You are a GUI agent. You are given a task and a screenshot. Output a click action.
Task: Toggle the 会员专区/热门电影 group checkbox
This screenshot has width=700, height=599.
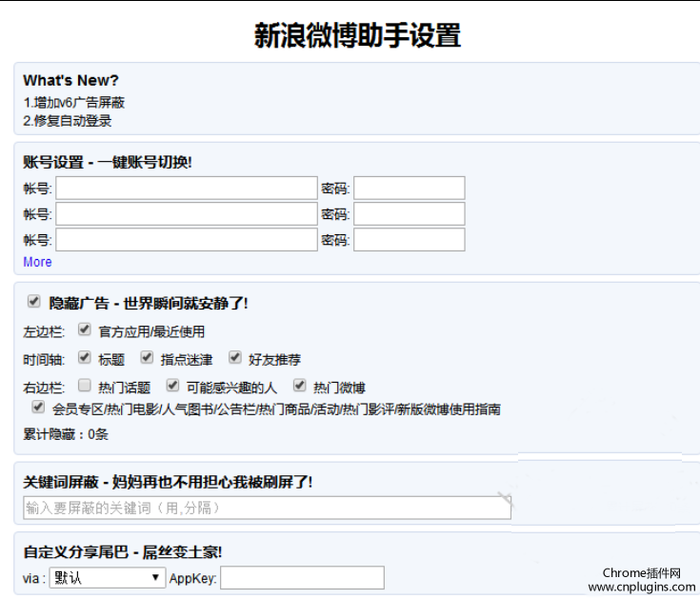38,407
